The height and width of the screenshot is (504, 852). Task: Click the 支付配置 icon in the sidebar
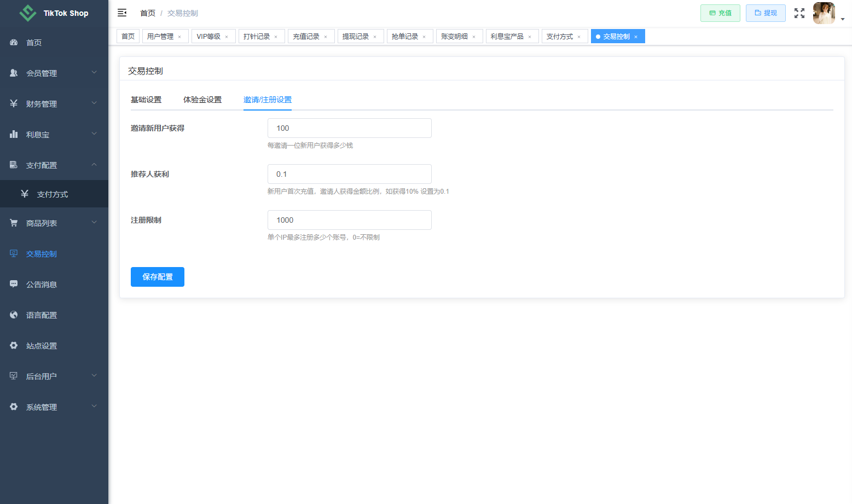coord(14,165)
